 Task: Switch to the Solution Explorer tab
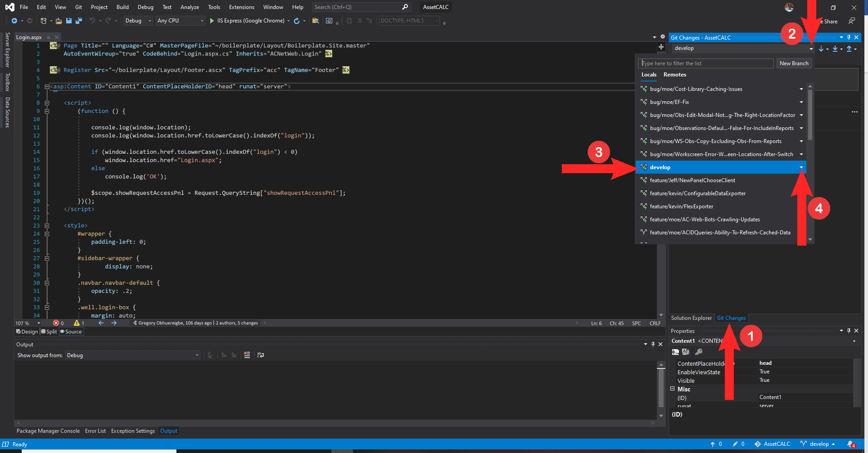[691, 318]
